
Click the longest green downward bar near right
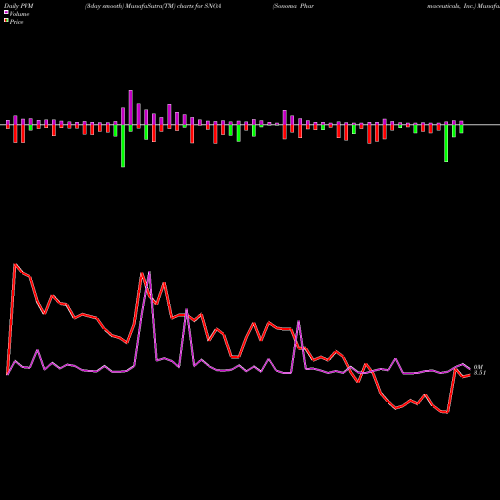tap(446, 143)
